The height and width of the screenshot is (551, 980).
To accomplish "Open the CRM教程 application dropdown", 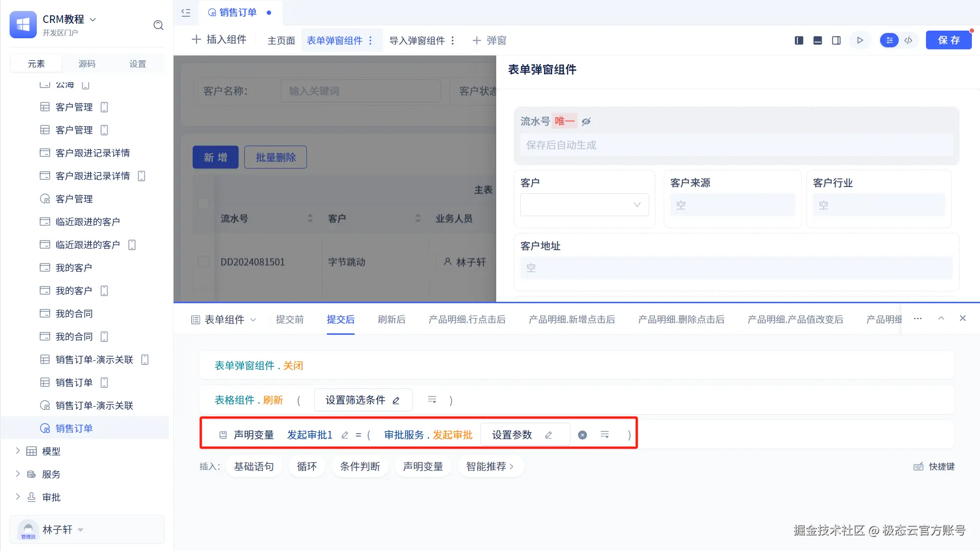I will tap(93, 20).
